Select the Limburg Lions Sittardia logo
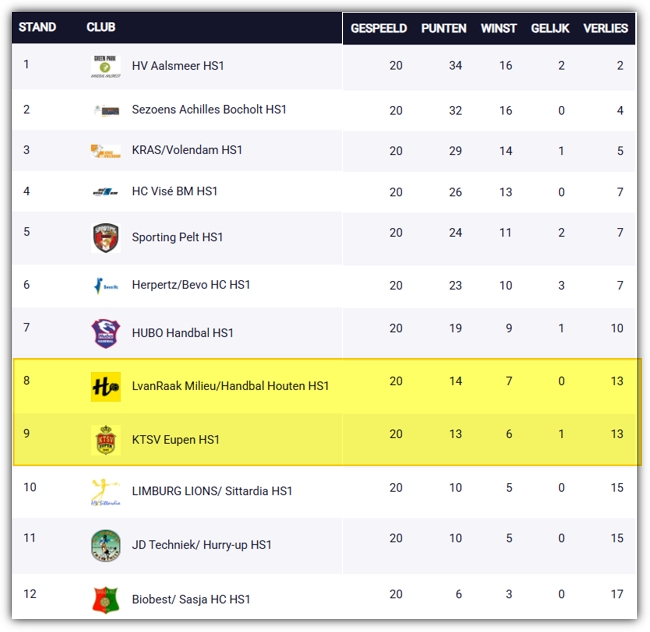This screenshot has width=650, height=632. click(x=106, y=492)
